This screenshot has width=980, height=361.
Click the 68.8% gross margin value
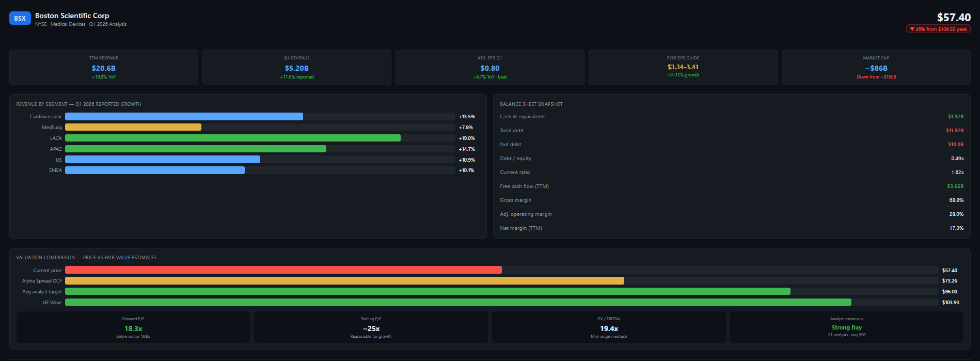[x=956, y=200]
